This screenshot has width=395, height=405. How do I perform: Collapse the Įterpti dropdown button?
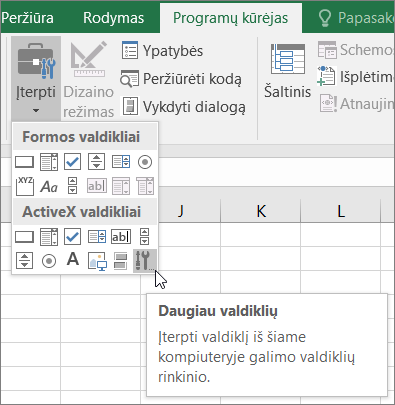[36, 79]
